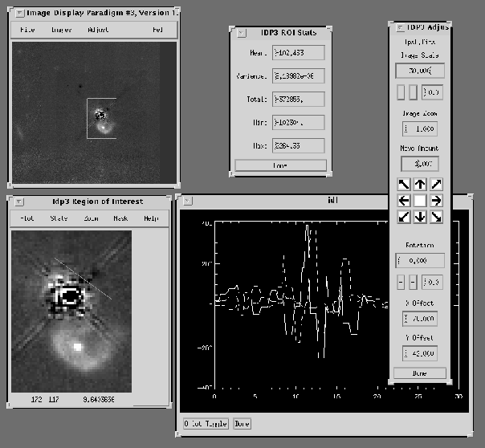Image resolution: width=485 pixels, height=448 pixels.
Task: Open File menu in Image Display window
Action: pos(27,30)
